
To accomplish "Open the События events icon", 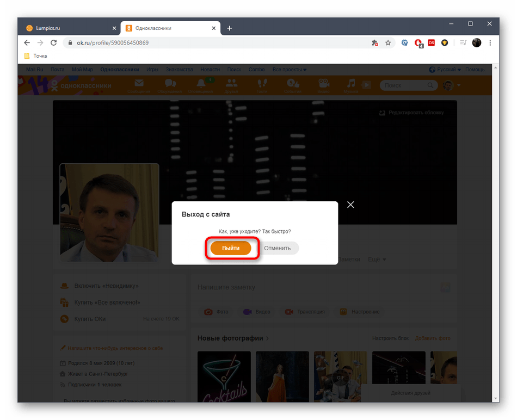I will pyautogui.click(x=293, y=83).
